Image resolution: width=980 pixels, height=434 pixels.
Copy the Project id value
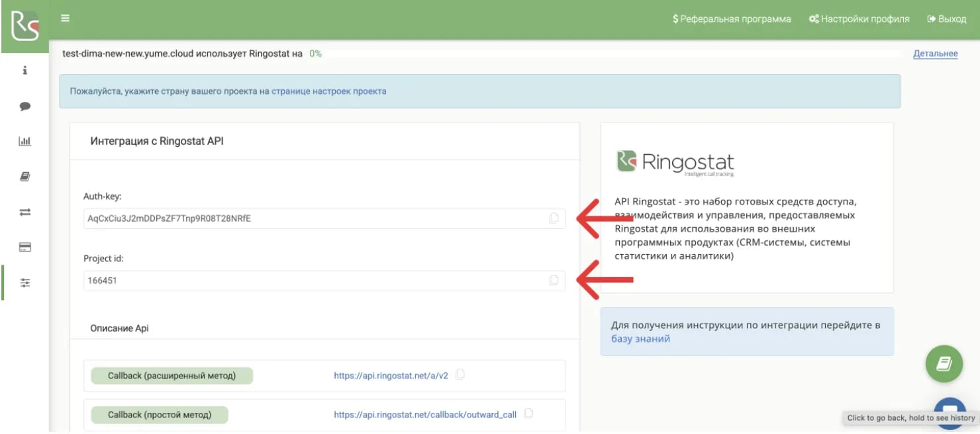[554, 281]
